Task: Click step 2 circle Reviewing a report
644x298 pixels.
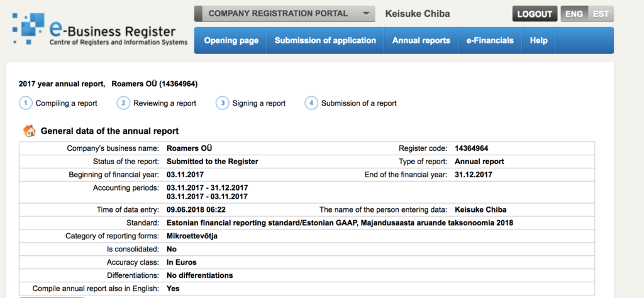Action: tap(123, 103)
